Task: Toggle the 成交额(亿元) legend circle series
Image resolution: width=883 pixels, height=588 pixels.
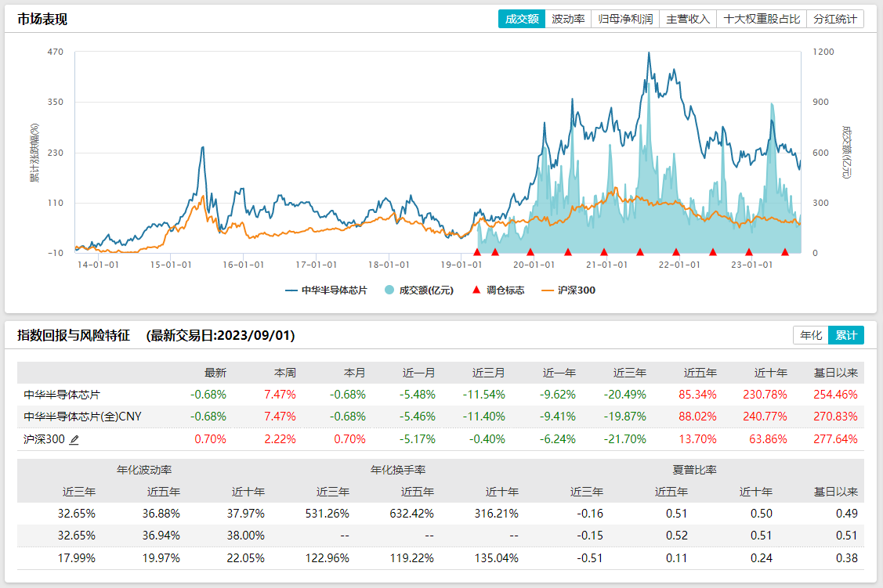Action: pyautogui.click(x=419, y=290)
